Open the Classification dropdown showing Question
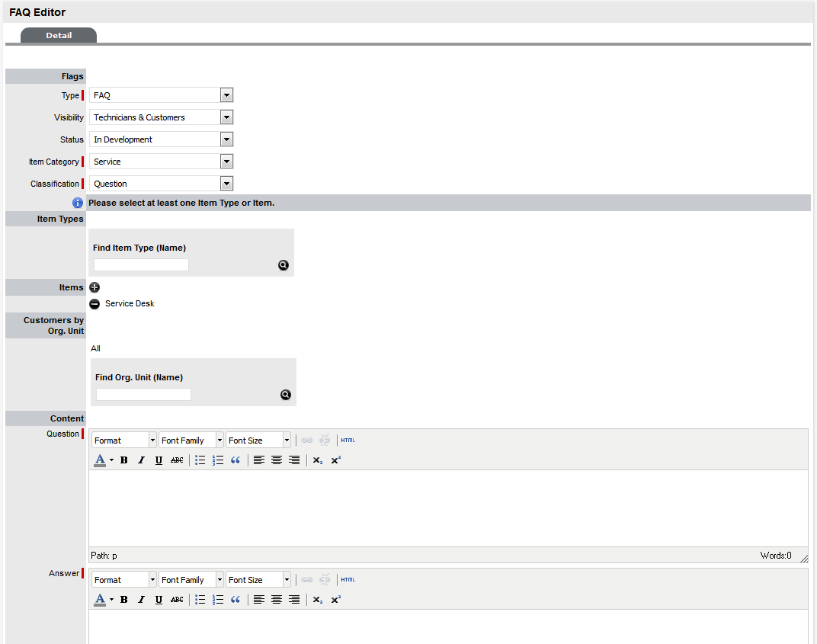Screen dimensions: 817x644 point(161,184)
